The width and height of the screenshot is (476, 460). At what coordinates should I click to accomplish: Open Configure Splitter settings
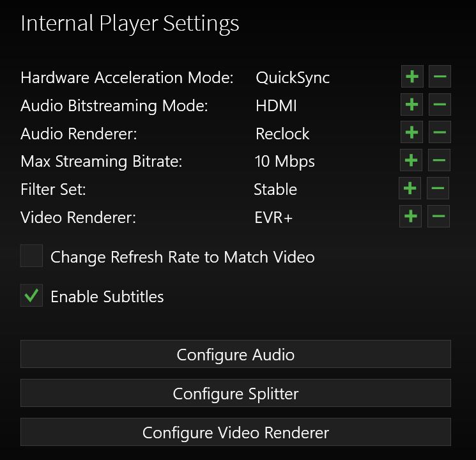[x=236, y=393]
